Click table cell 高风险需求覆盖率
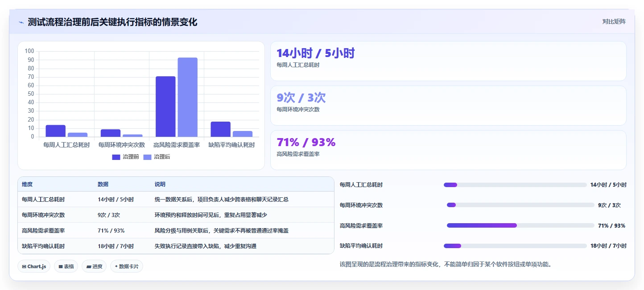 pos(43,230)
